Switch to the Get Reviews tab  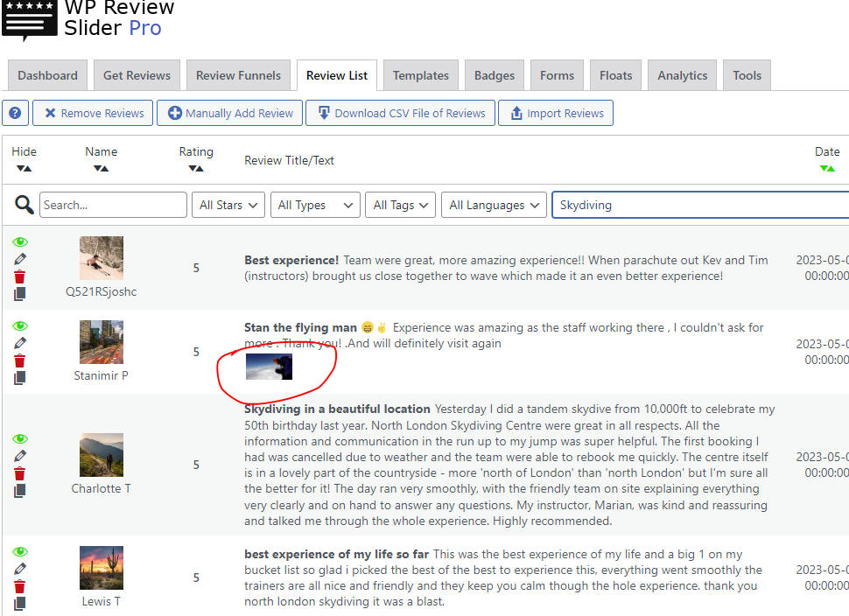click(x=137, y=75)
